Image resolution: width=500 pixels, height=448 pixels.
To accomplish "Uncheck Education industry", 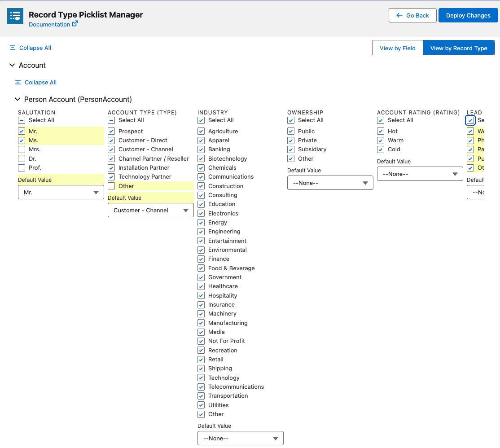I will coord(201,204).
